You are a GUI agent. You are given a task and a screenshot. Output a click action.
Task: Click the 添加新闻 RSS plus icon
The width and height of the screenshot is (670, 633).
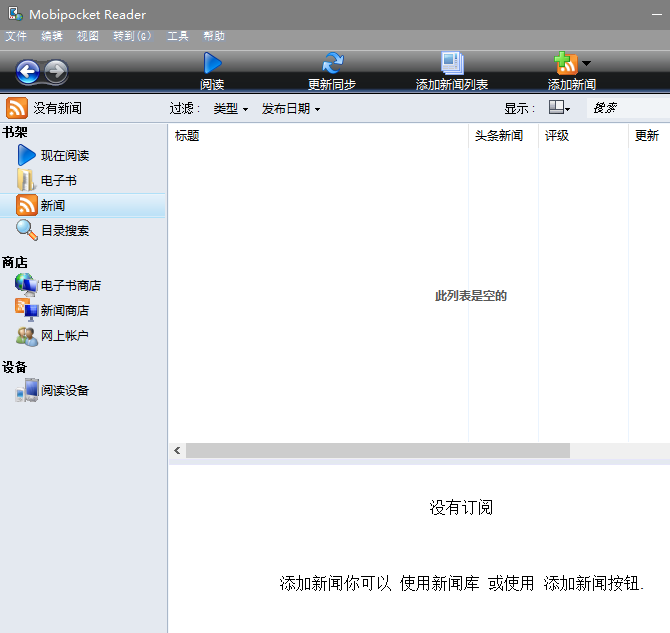(x=566, y=63)
